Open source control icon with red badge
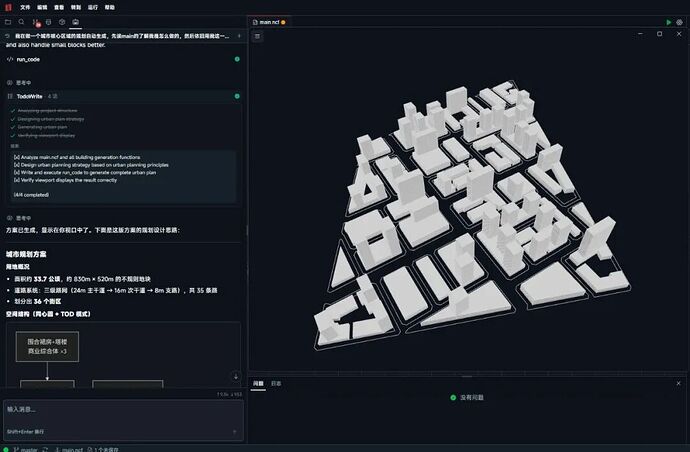Screen dimensions: 690x452 pyautogui.click(x=36, y=22)
